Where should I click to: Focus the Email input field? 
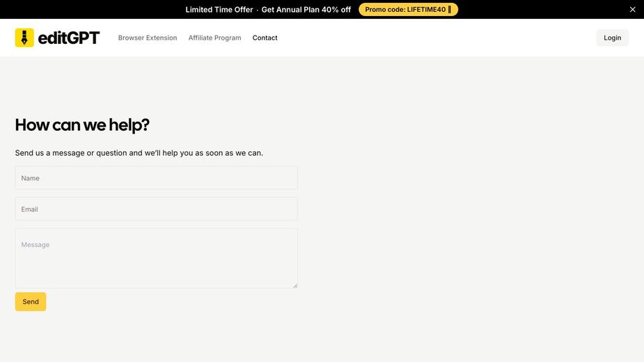[x=157, y=209]
